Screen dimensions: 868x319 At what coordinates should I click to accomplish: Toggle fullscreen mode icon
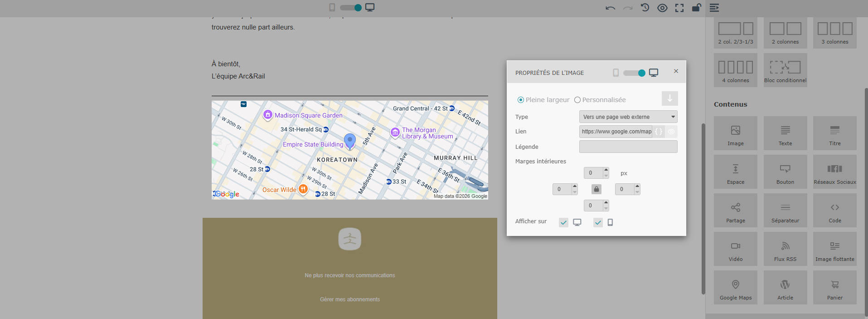click(679, 8)
